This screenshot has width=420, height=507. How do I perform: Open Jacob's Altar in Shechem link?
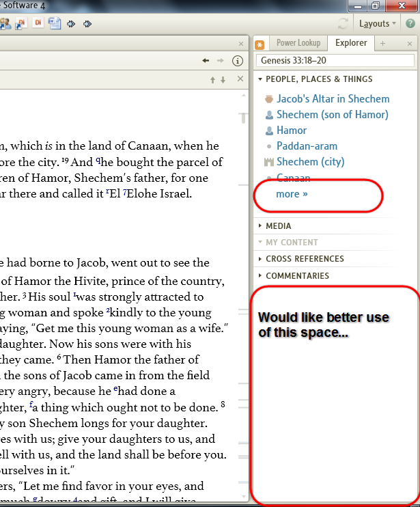[x=333, y=99]
